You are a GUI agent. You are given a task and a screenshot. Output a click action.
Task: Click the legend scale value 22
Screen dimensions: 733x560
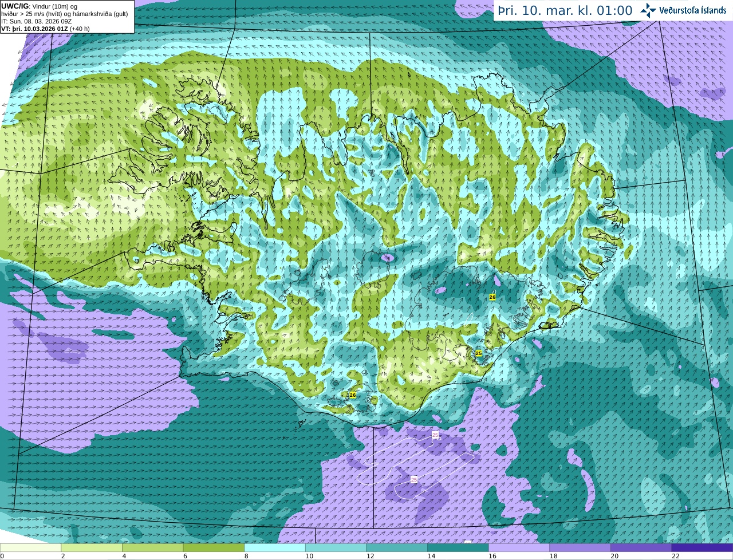[x=676, y=556]
